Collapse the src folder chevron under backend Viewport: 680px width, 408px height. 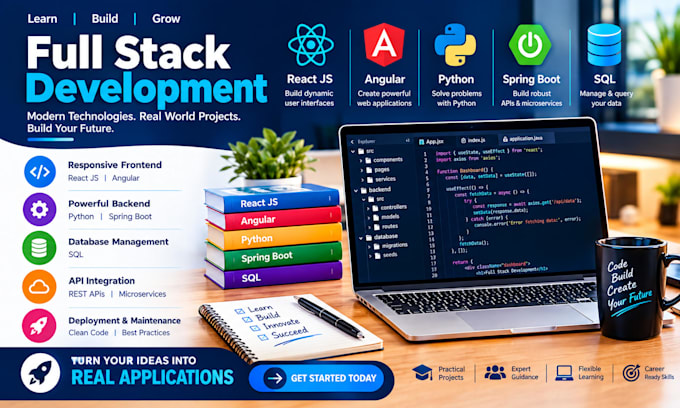(x=363, y=199)
